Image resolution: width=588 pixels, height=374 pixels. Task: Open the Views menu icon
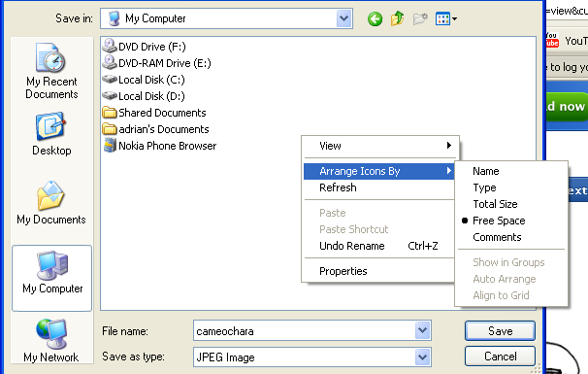coord(446,18)
